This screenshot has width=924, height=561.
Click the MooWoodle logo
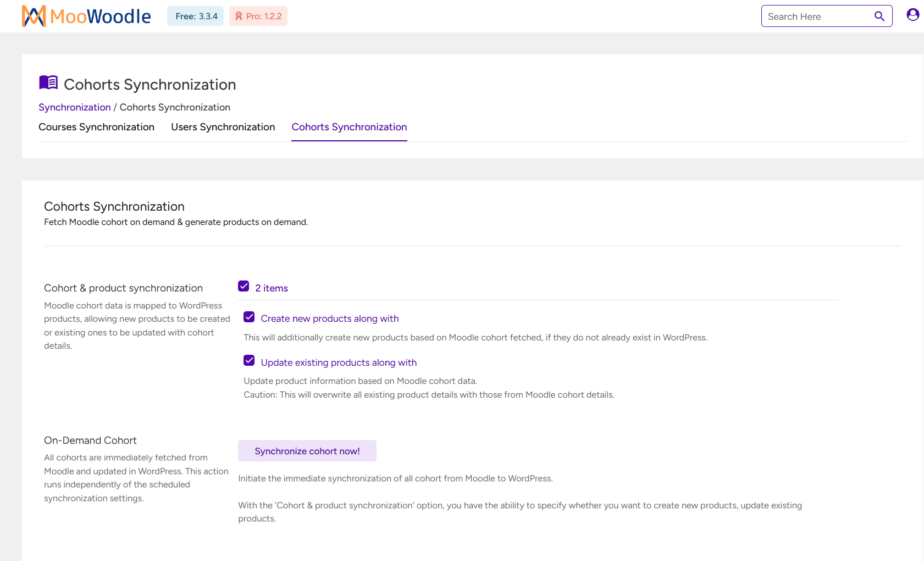[x=86, y=16]
